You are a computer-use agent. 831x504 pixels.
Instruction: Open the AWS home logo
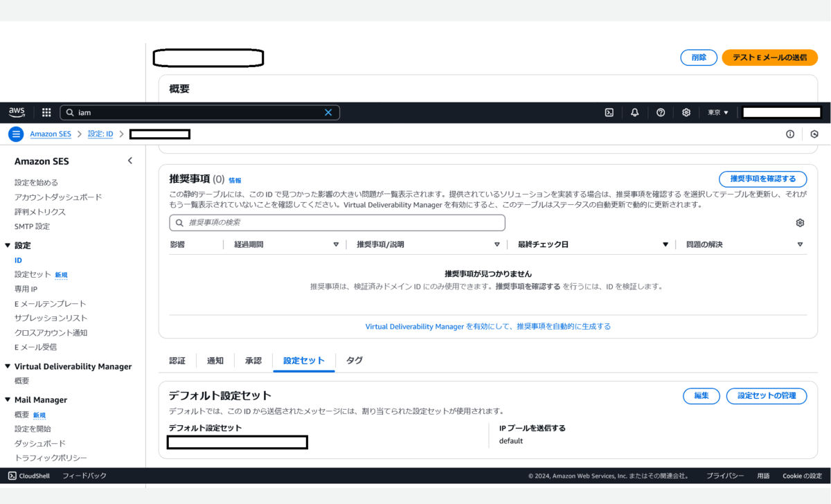click(17, 112)
